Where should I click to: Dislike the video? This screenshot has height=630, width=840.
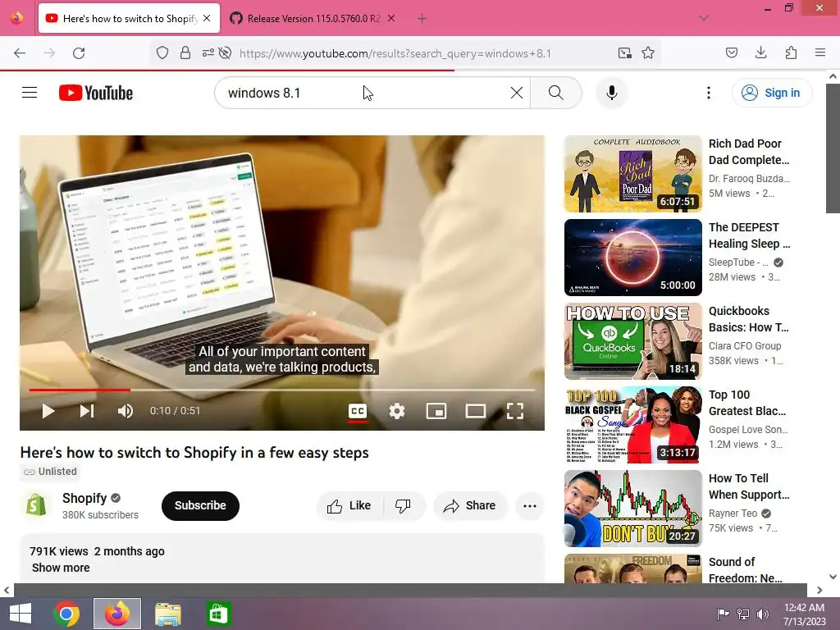coord(404,505)
